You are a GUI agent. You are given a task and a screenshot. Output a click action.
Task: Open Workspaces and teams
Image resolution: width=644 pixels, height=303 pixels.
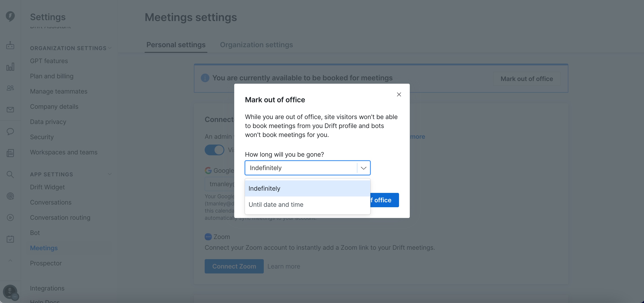click(x=64, y=152)
